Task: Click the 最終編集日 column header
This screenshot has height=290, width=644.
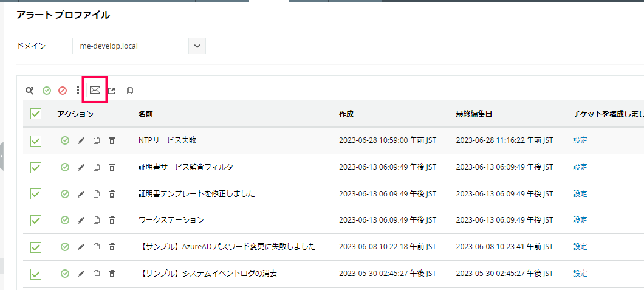Action: 474,114
